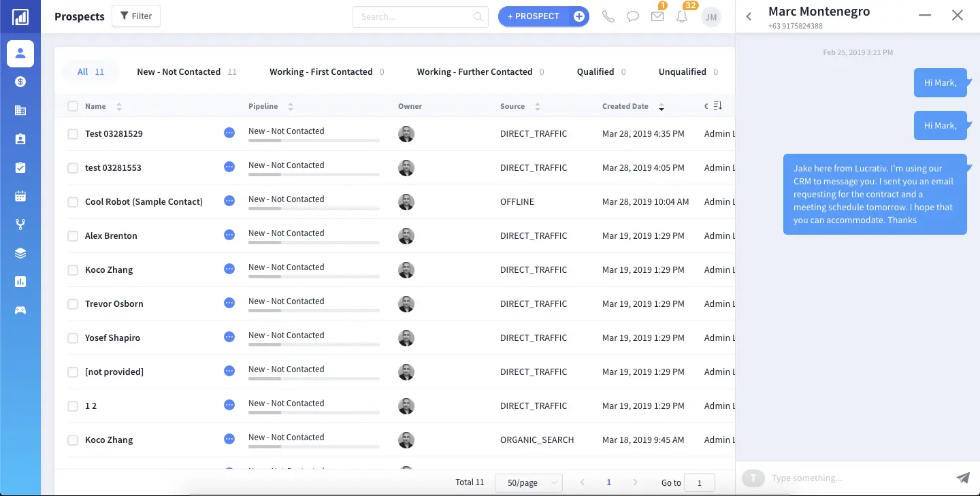Screen dimensions: 980x496
Task: Send message with paper plane icon
Action: coord(962,478)
